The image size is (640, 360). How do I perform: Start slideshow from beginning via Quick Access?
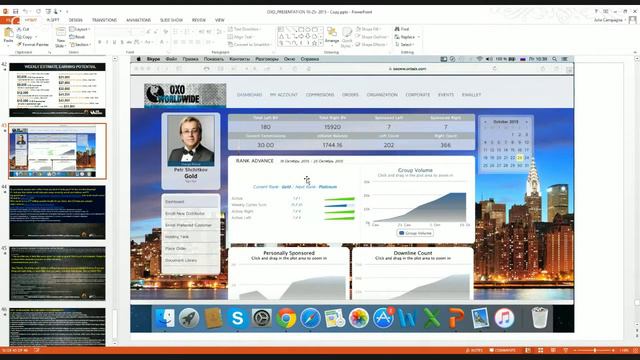48,11
